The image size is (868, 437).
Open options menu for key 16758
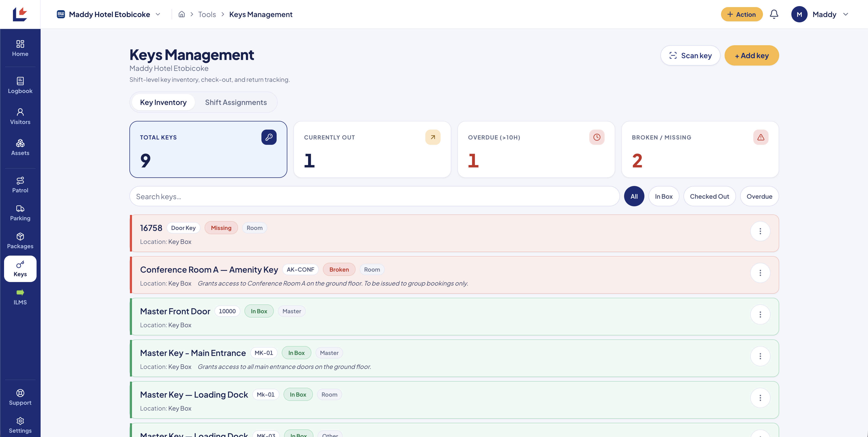pos(760,231)
